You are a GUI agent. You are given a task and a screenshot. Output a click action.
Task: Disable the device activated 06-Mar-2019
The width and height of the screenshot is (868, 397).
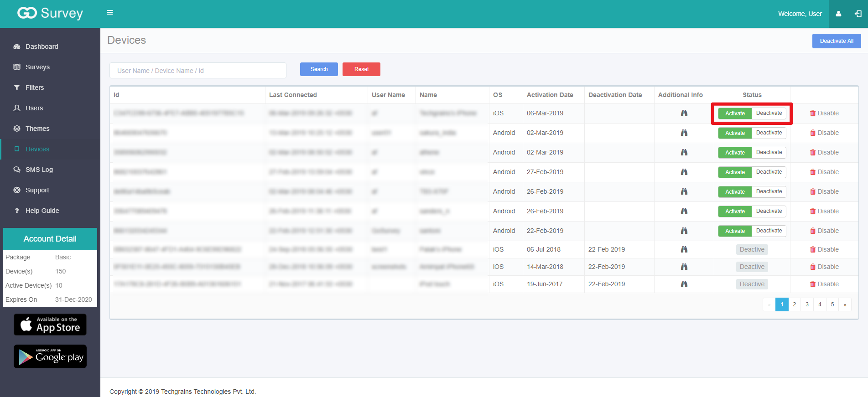824,113
